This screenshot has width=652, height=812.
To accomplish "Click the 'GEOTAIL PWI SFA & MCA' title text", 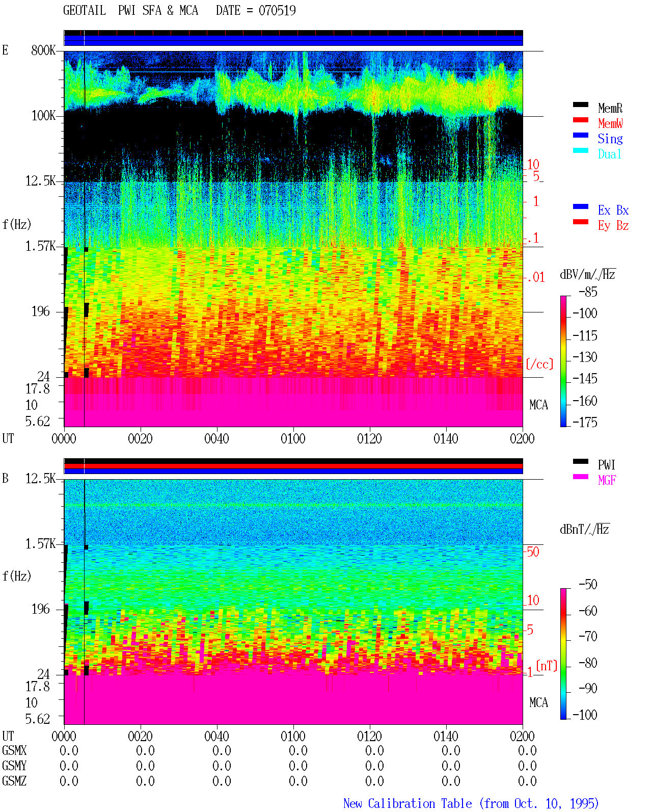I will tap(130, 11).
